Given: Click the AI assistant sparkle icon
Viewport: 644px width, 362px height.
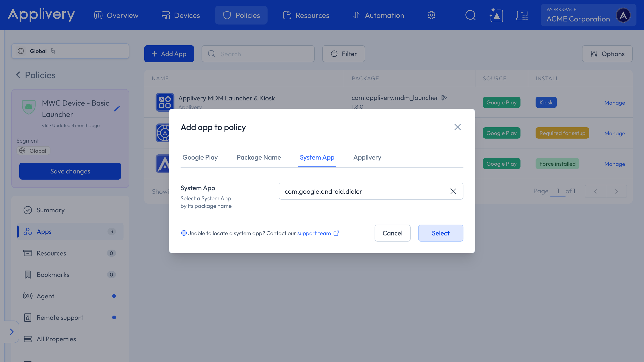Looking at the screenshot, I should [496, 15].
